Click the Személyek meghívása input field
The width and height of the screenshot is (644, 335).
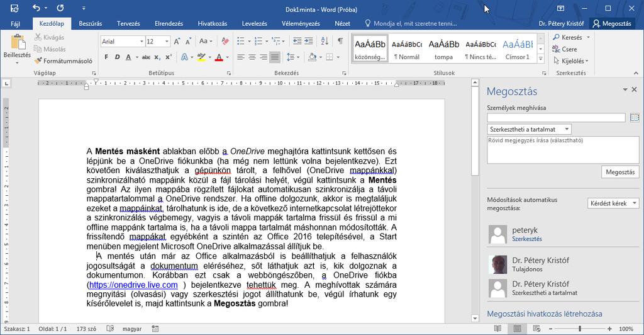[556, 118]
